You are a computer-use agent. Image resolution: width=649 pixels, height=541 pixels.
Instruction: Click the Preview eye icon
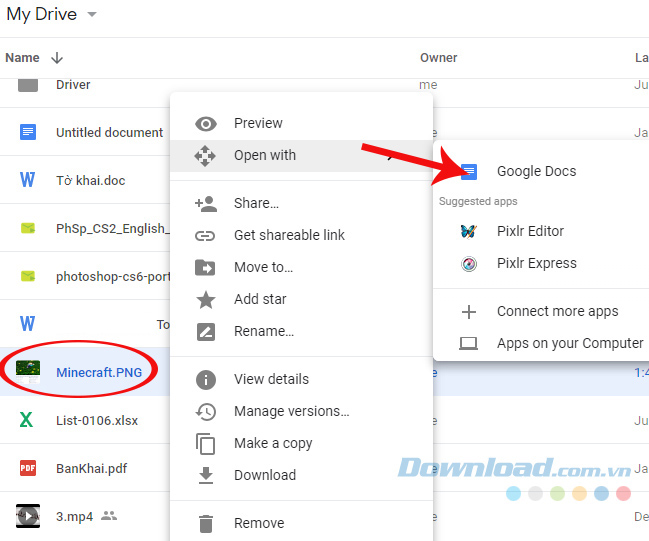(x=206, y=123)
